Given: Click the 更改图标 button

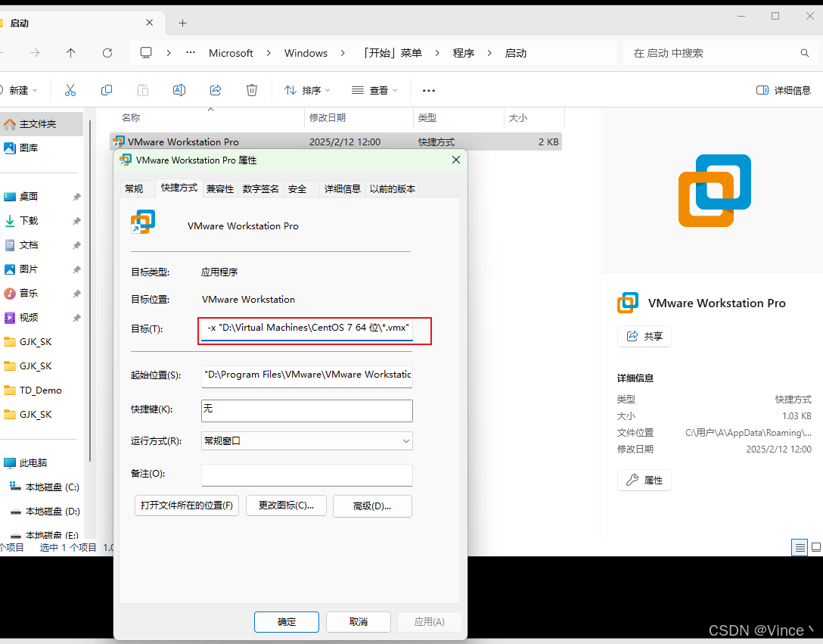Looking at the screenshot, I should pos(286,506).
